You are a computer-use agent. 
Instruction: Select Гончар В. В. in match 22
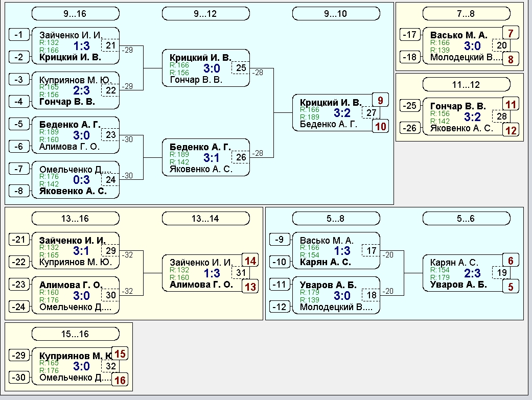[x=67, y=102]
